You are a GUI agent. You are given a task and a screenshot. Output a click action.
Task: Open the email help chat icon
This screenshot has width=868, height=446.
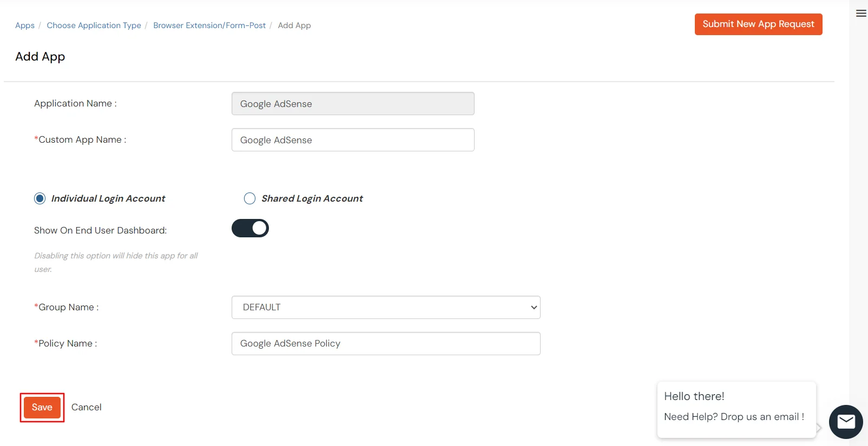846,422
